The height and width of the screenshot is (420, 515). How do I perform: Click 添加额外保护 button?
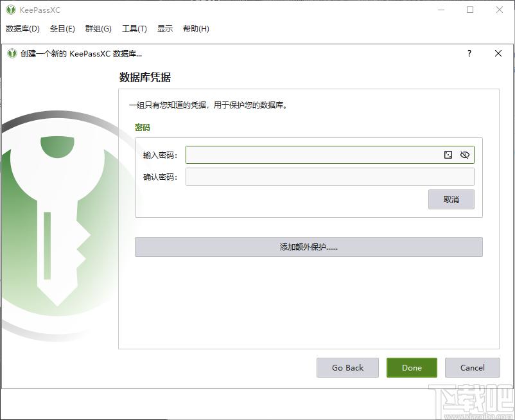pos(309,247)
